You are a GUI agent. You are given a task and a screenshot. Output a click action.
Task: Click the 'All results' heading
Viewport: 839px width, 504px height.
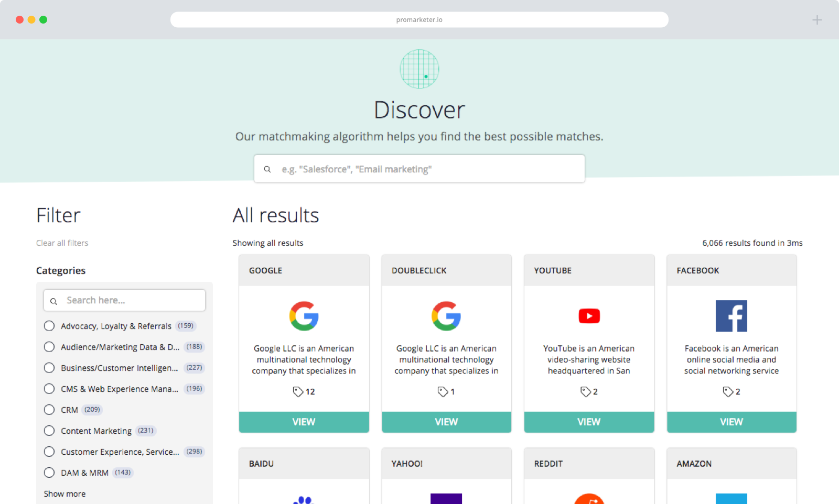(276, 215)
